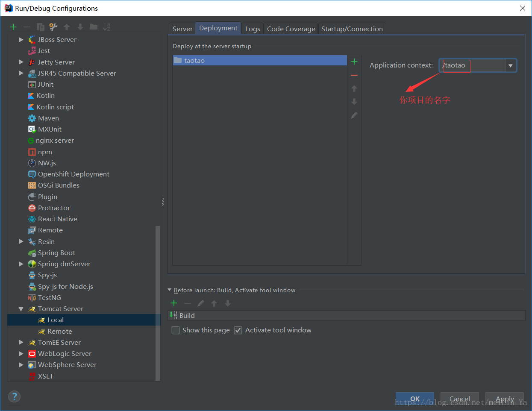Expand WebSphere Server tree node
Image resolution: width=532 pixels, height=411 pixels.
tap(21, 365)
